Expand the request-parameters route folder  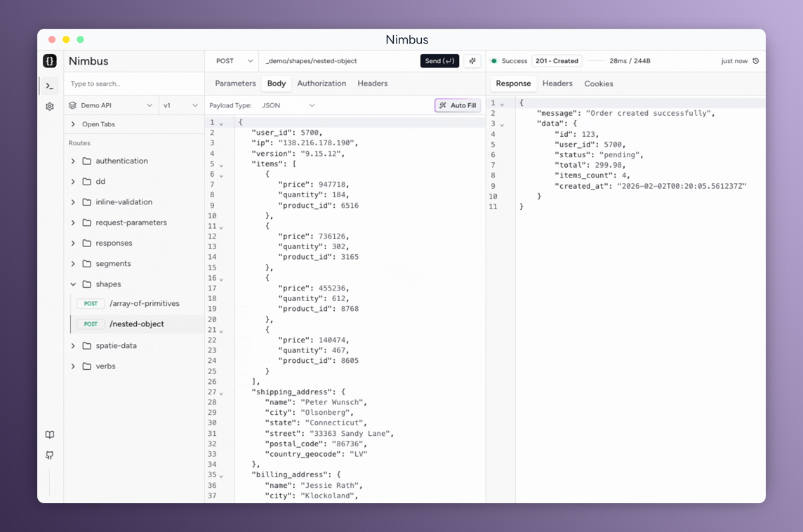point(73,222)
